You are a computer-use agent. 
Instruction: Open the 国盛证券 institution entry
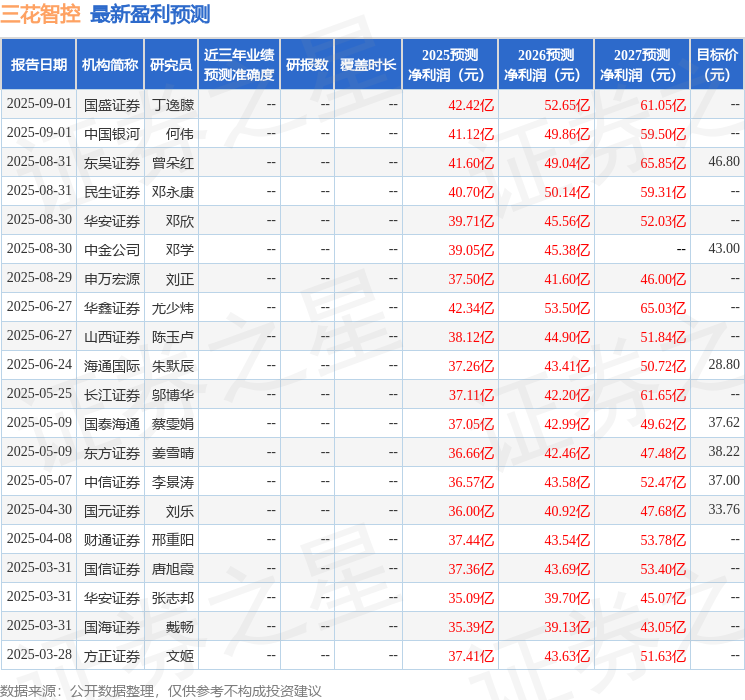pyautogui.click(x=112, y=104)
